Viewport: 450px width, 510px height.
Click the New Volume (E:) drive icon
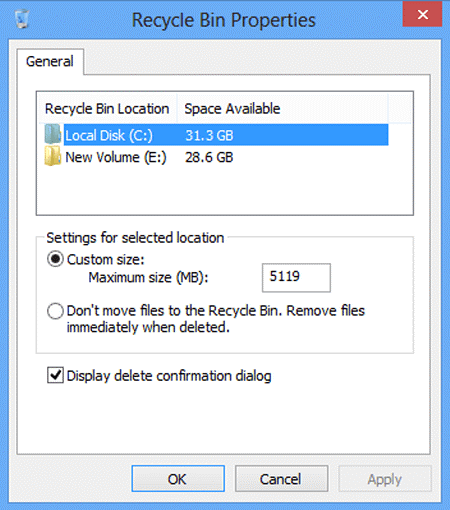53,156
